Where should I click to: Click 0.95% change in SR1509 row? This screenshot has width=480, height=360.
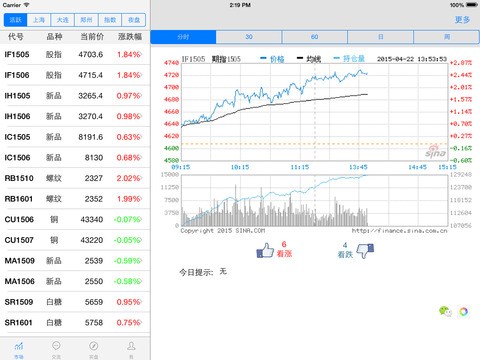(128, 302)
